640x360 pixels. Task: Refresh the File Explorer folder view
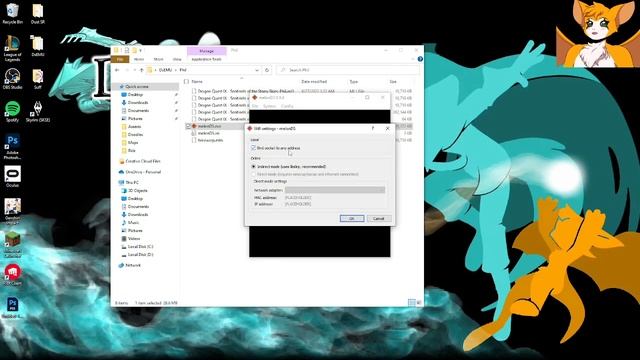pyautogui.click(x=267, y=70)
